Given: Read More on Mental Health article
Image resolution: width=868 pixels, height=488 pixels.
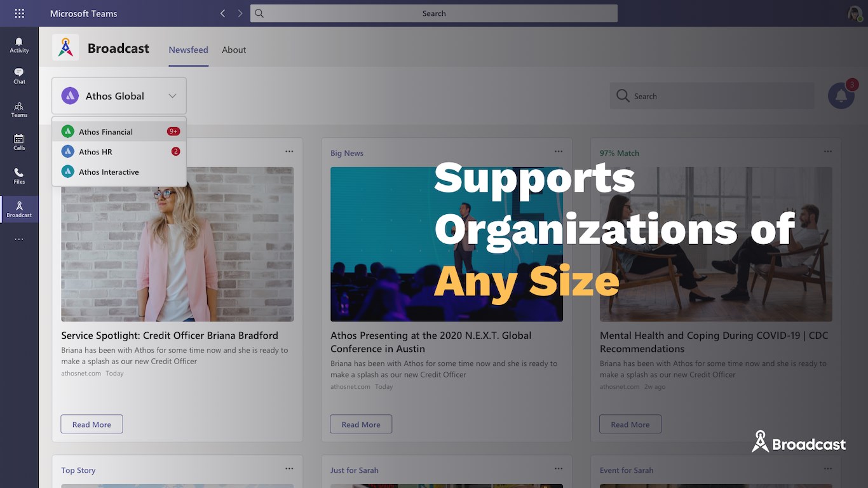Looking at the screenshot, I should point(630,424).
